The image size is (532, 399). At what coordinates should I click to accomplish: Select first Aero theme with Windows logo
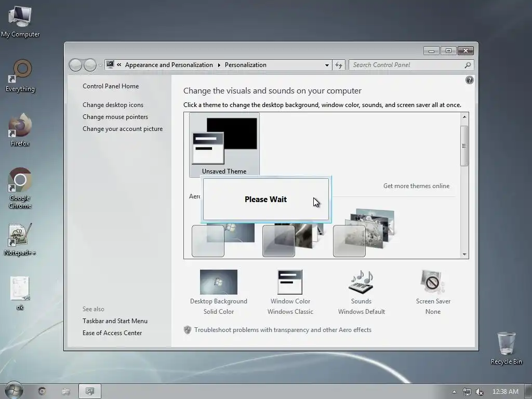223,240
